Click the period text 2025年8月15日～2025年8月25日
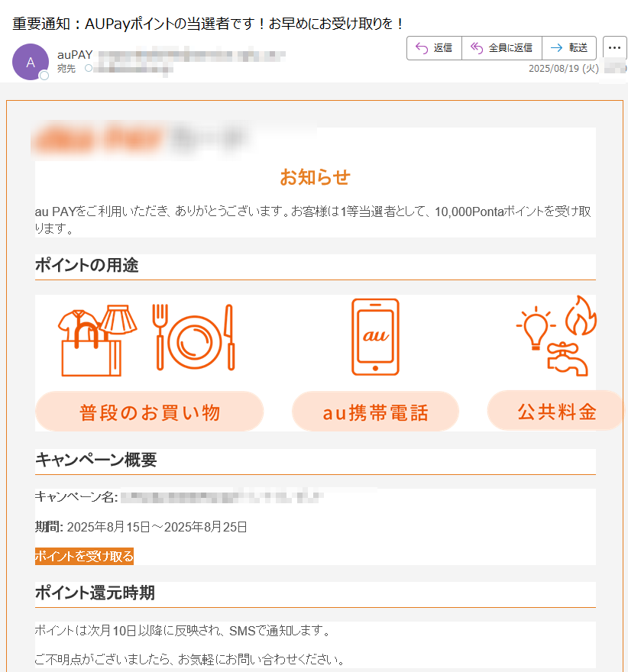The width and height of the screenshot is (628, 672). pos(157,527)
